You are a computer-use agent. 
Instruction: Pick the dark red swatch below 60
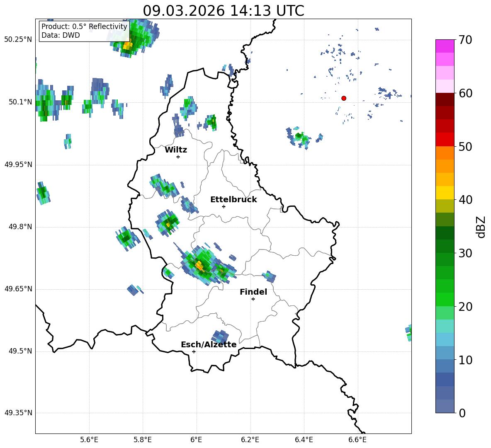click(445, 99)
